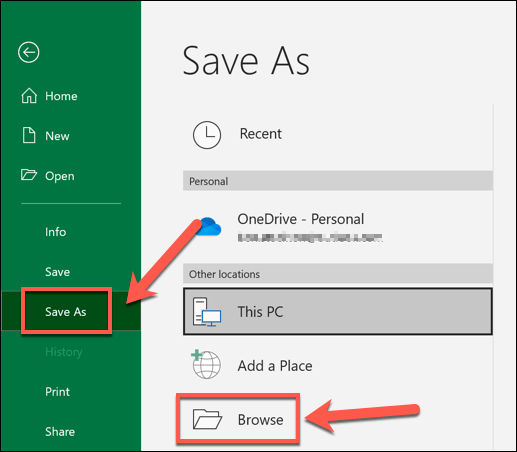Select Save As in the sidebar
The height and width of the screenshot is (452, 517).
click(x=66, y=312)
